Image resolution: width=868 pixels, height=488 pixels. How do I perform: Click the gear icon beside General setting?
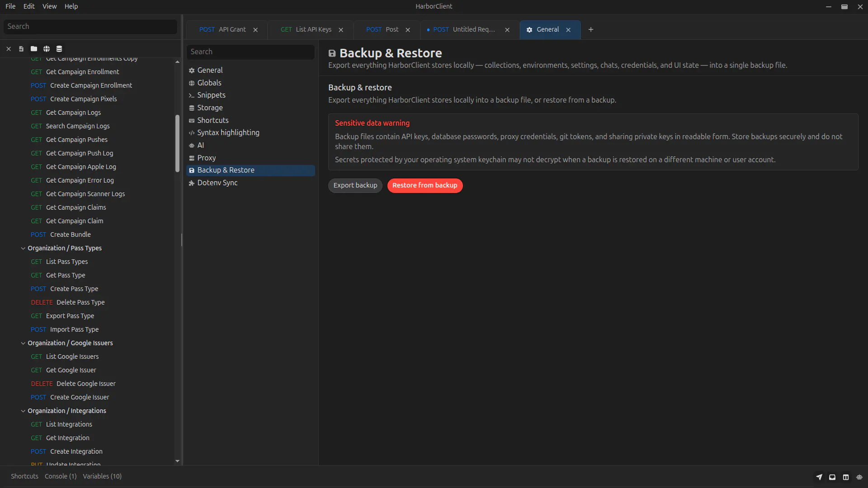tap(192, 70)
